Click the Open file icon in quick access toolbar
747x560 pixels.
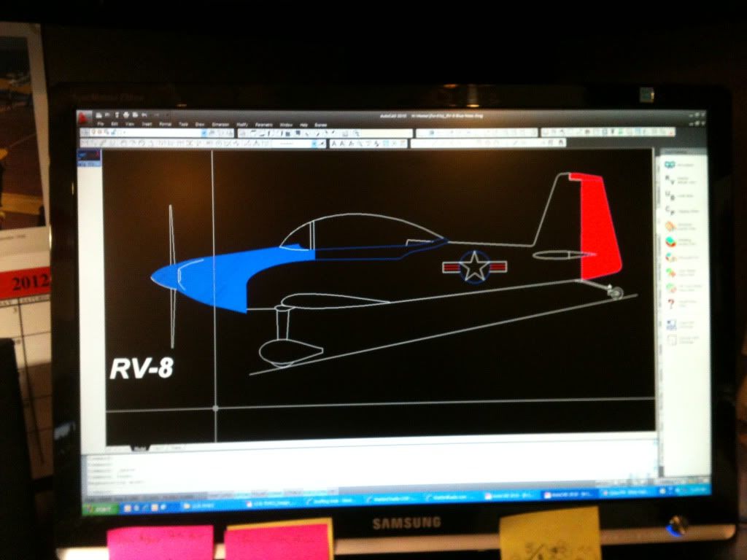pos(107,115)
